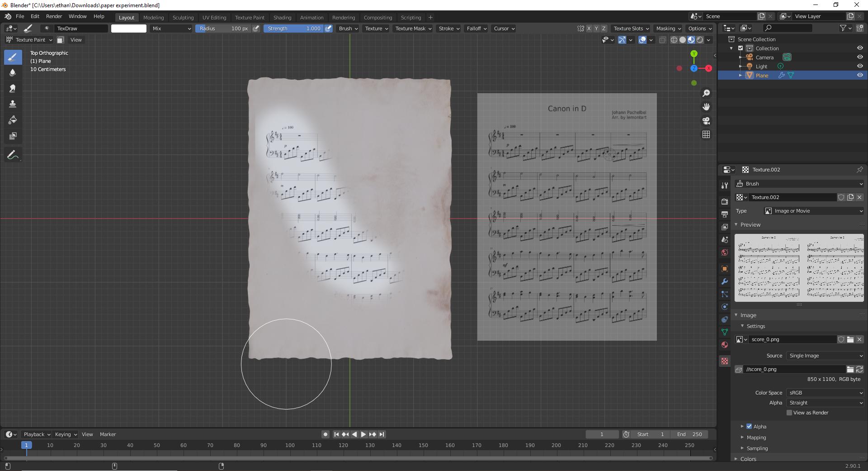Viewport: 868px width, 471px height.
Task: Open the Particles properties tab
Action: (725, 294)
